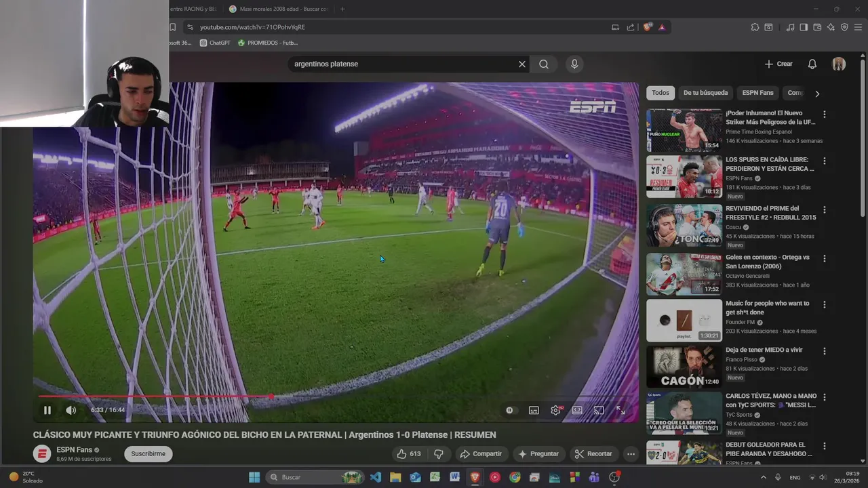Open Microsoft Word in taskbar

click(454, 477)
